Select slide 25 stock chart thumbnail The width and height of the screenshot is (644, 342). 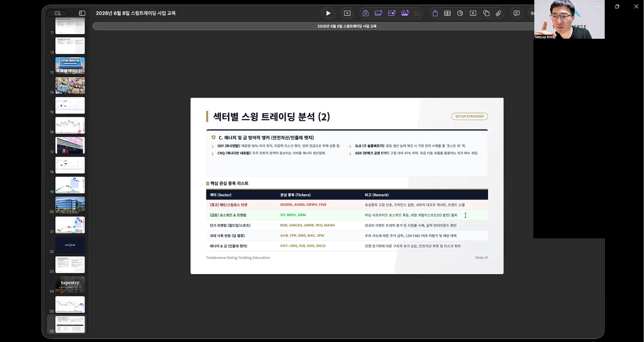click(70, 305)
